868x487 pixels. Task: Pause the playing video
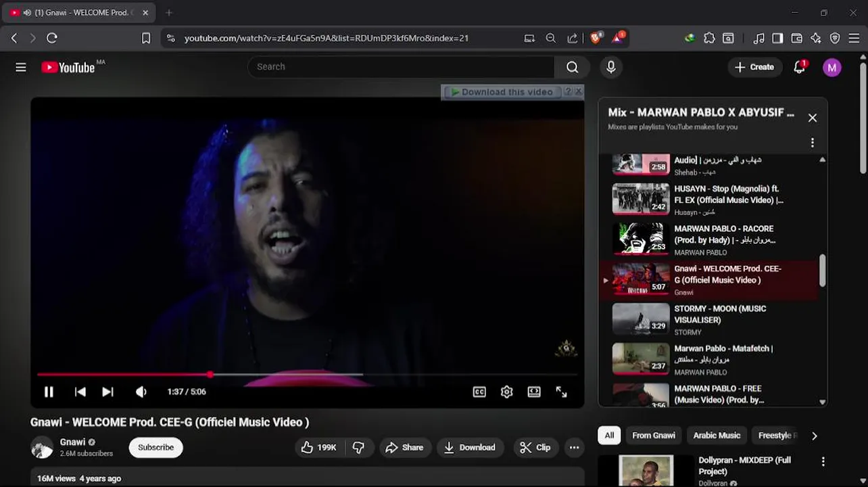[49, 392]
